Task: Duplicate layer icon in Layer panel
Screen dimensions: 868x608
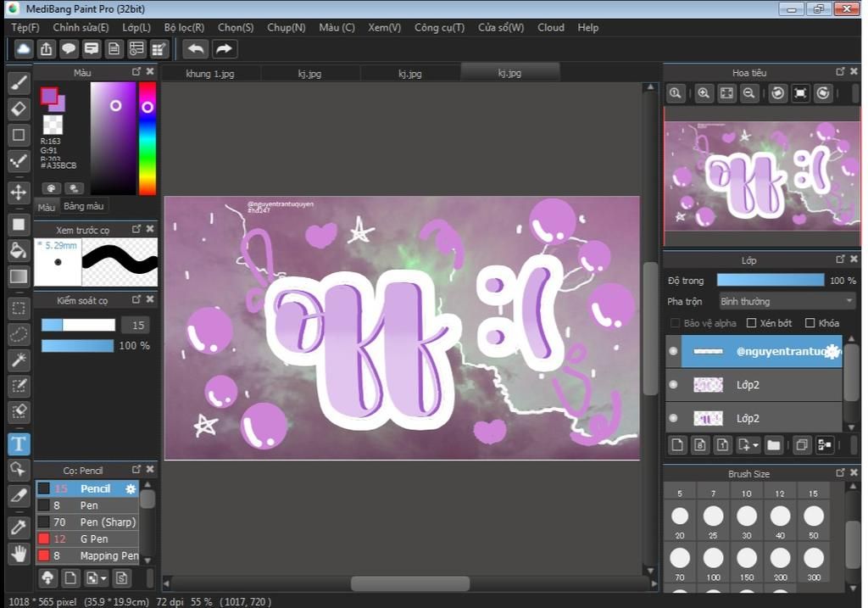Action: point(802,445)
